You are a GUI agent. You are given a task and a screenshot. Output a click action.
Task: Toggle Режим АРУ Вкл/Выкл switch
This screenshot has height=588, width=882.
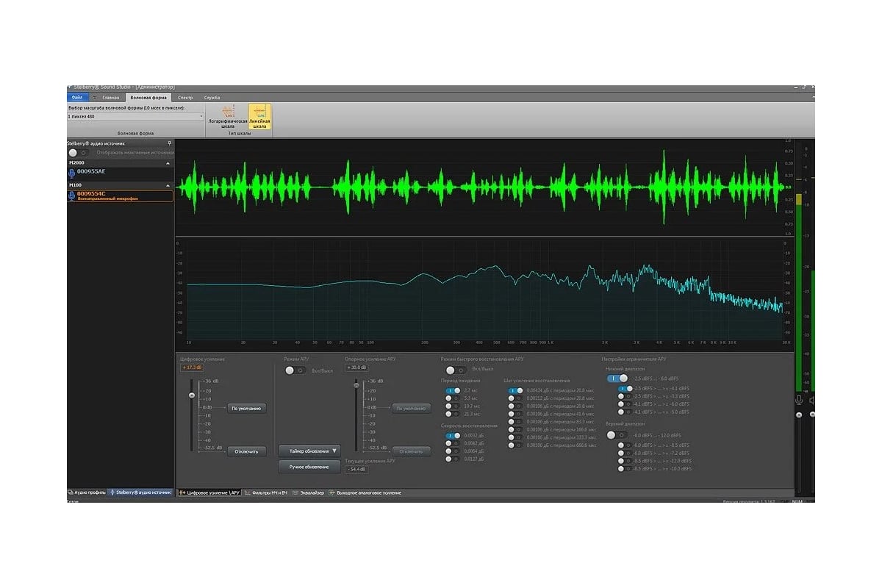(x=295, y=370)
